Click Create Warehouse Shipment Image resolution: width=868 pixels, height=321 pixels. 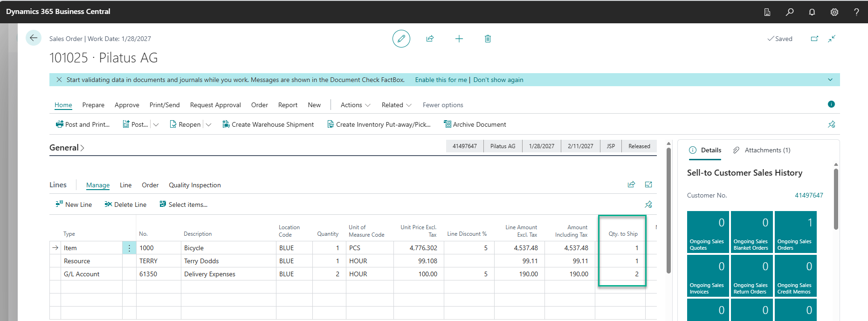point(268,124)
